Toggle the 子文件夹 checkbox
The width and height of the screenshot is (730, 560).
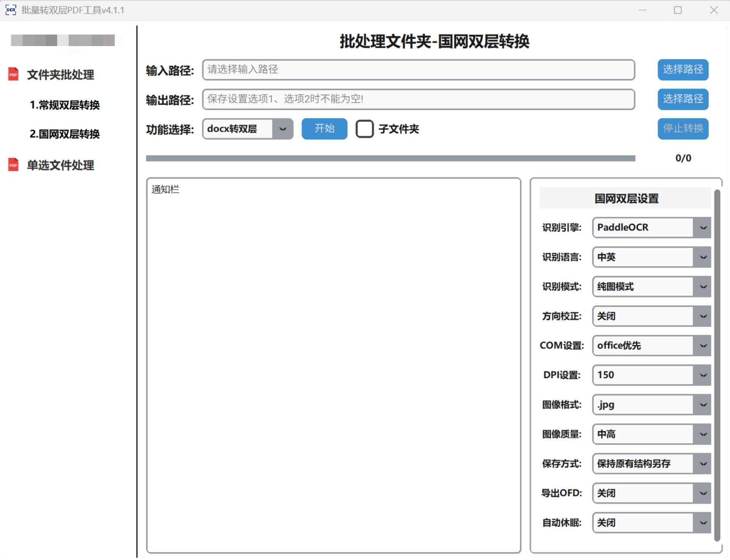coord(364,129)
